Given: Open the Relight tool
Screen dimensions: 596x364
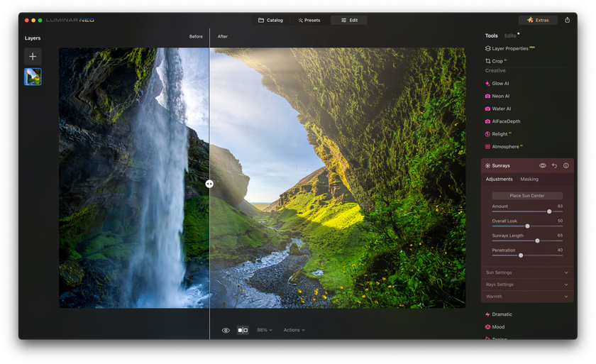Looking at the screenshot, I should pos(498,133).
